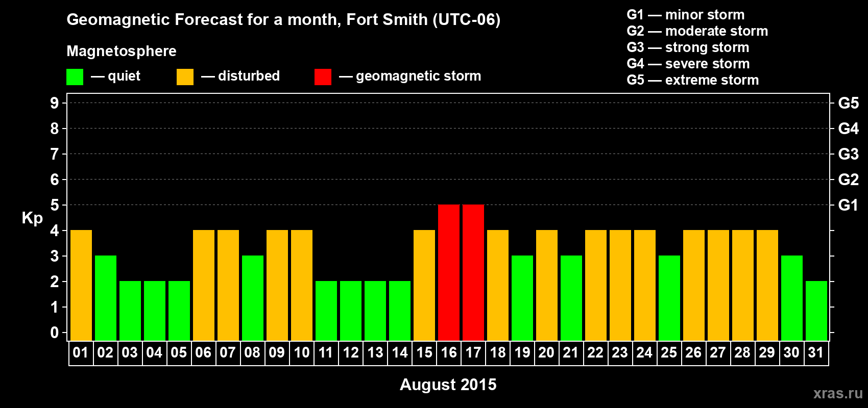Click date label 07 on the axis
The height and width of the screenshot is (408, 868).
[x=228, y=352]
